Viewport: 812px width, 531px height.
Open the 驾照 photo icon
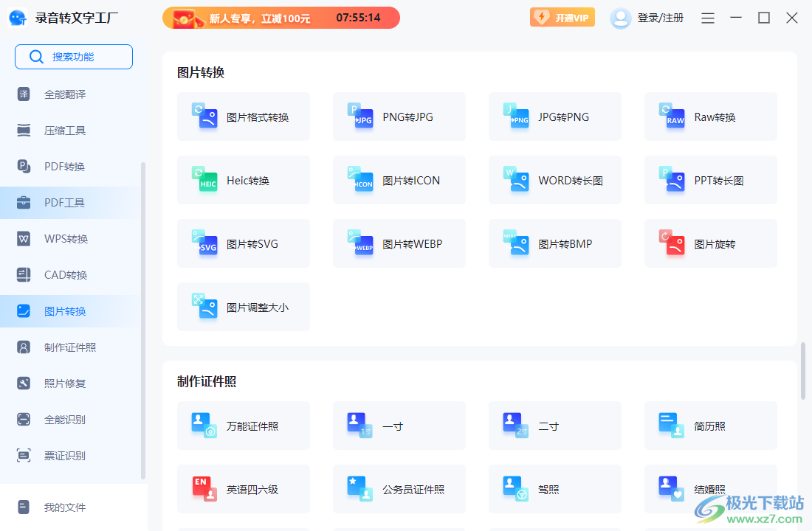[x=516, y=489]
